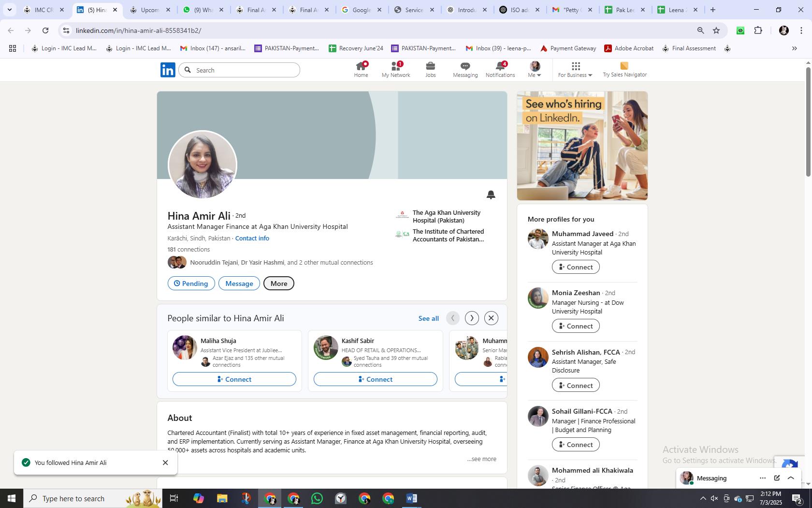Open Messaging bar options (three dots)
The height and width of the screenshot is (508, 812).
pos(763,478)
